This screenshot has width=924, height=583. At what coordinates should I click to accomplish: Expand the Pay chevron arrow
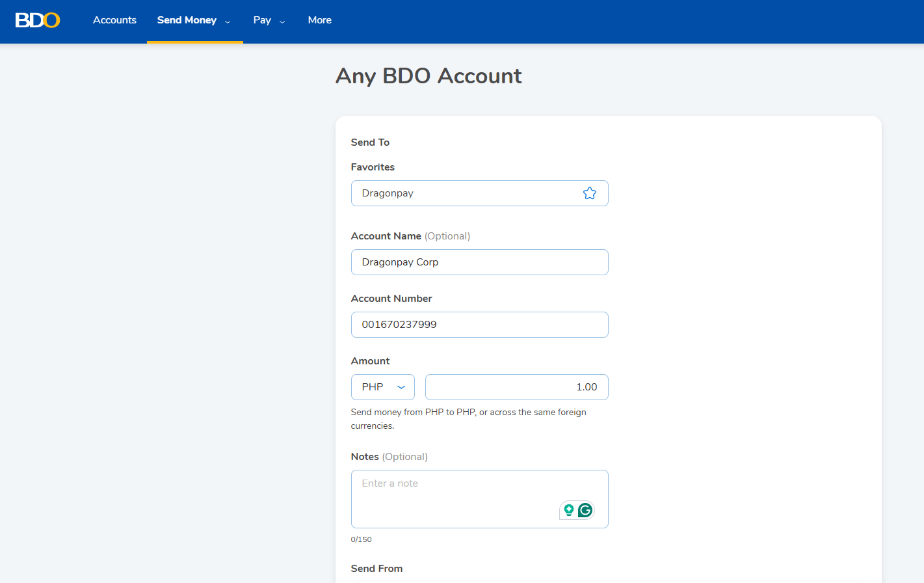click(x=282, y=21)
